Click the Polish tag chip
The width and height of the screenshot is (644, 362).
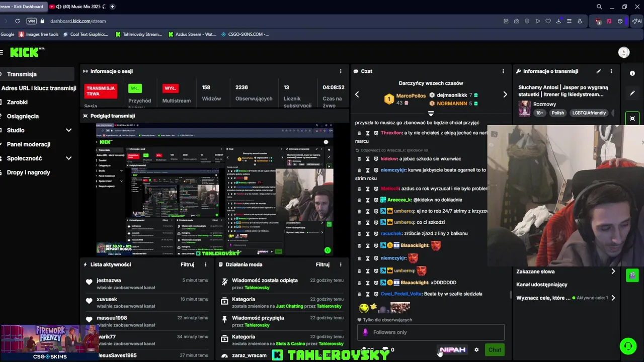(x=557, y=113)
